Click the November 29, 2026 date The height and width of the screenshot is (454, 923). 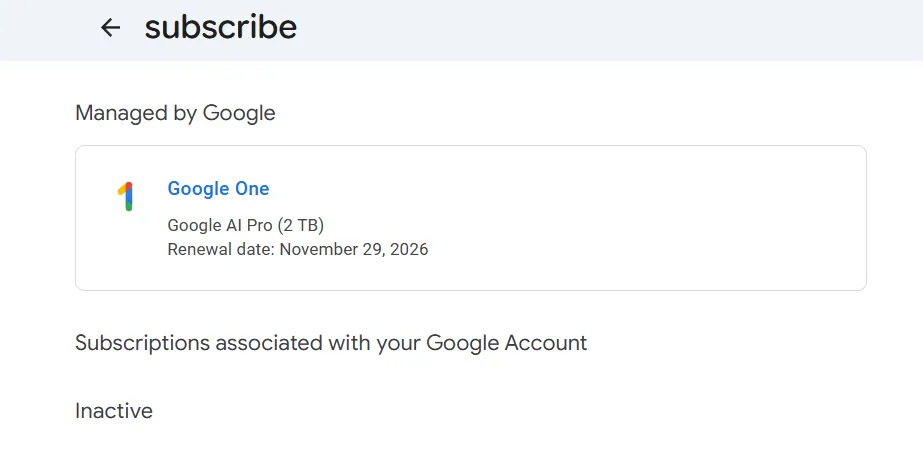click(353, 249)
